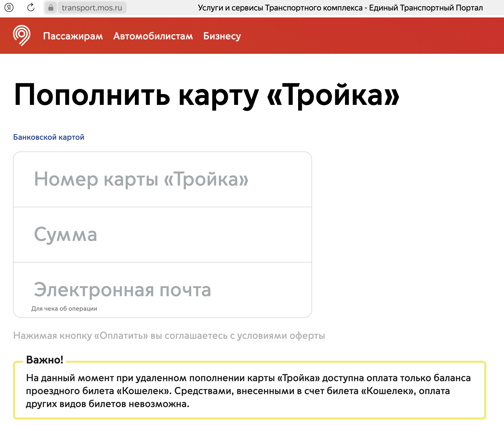Select the transport.mos.ru address field

tap(92, 8)
